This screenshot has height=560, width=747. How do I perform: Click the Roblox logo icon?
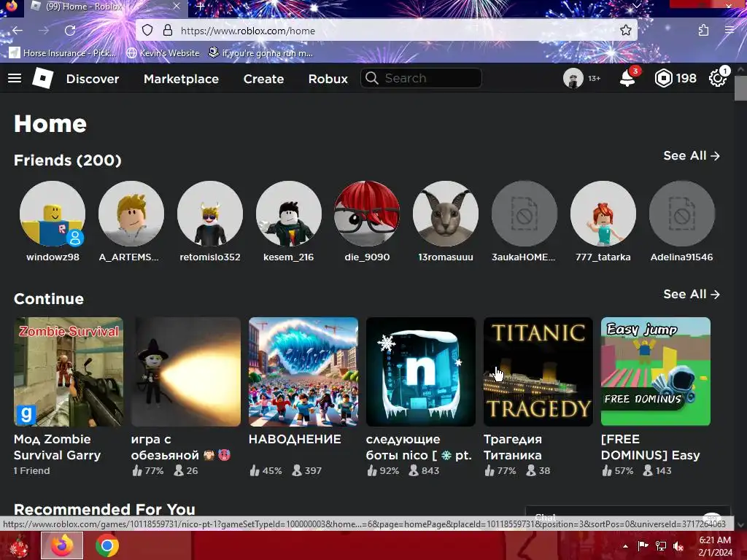(42, 78)
